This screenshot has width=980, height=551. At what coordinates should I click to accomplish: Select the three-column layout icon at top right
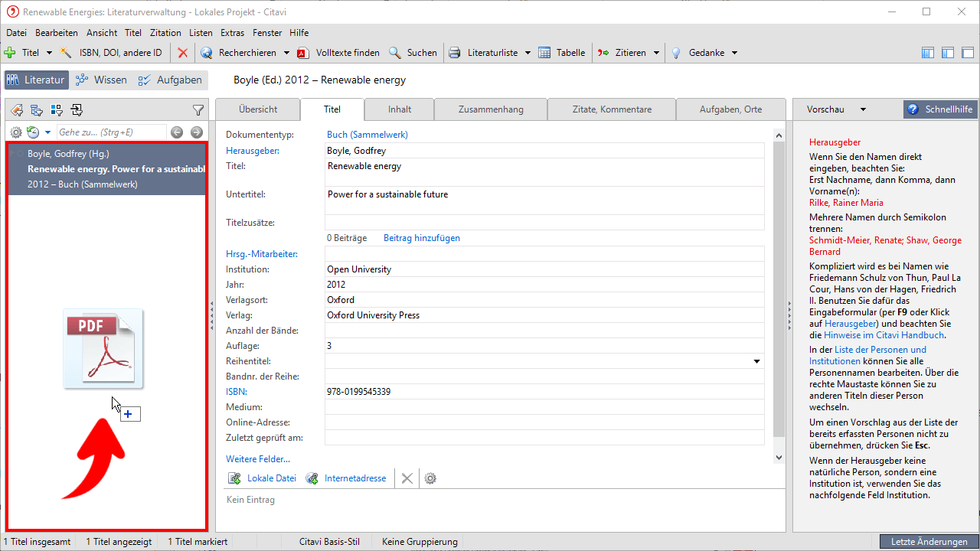coord(928,53)
